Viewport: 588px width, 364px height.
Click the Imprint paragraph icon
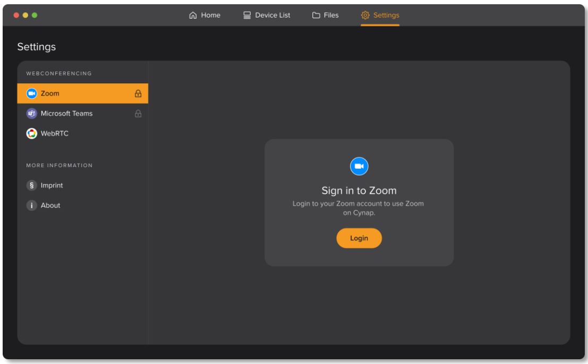coord(31,184)
